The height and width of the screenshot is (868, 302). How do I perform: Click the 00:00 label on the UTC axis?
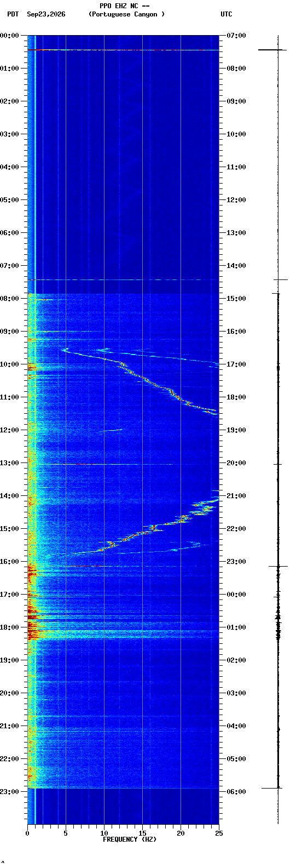[x=236, y=595]
